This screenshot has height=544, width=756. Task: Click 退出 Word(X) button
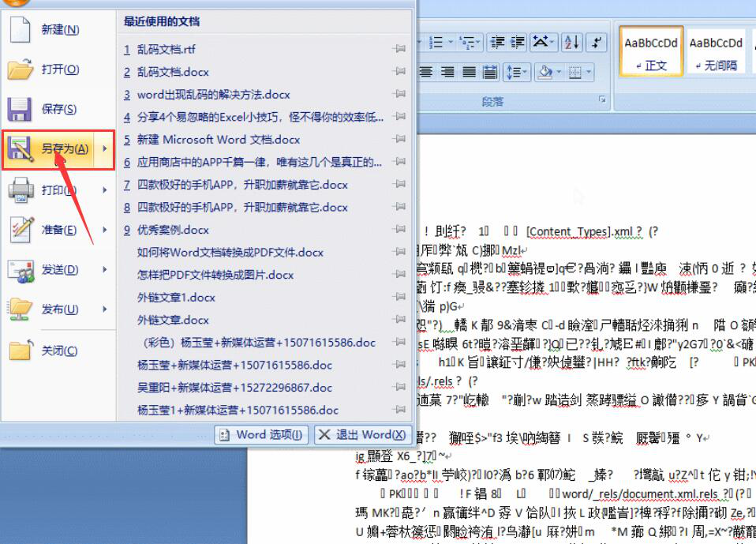click(364, 434)
